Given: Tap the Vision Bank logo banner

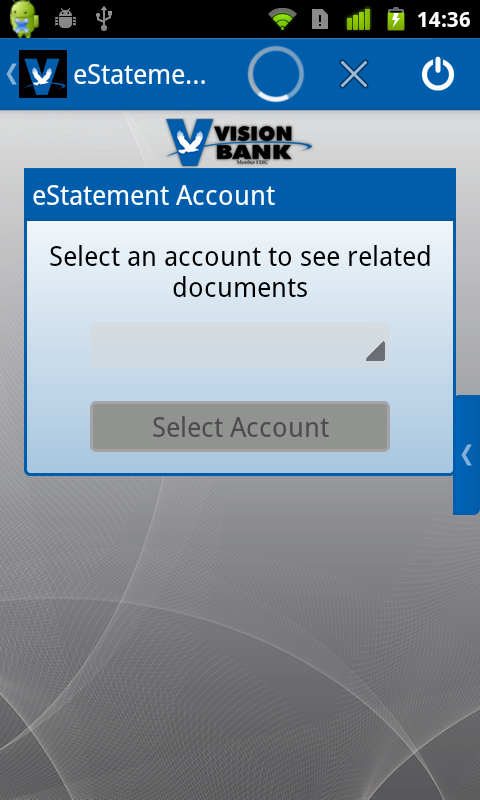Looking at the screenshot, I should point(239,142).
